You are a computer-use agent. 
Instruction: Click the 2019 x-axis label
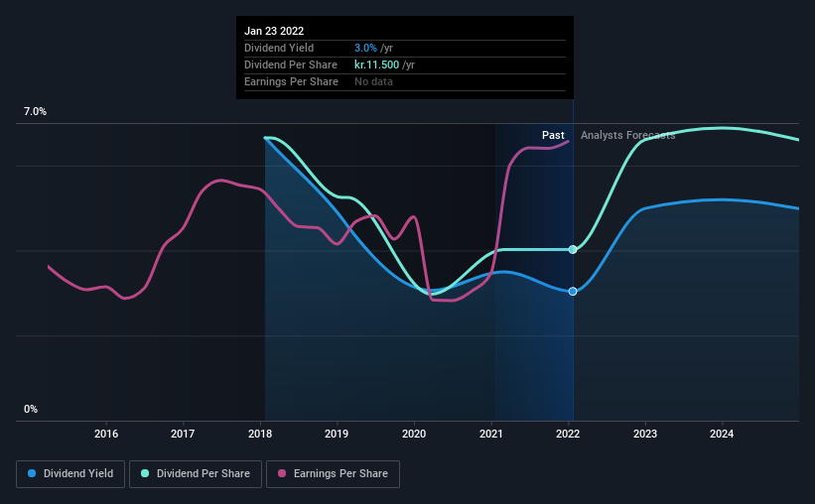(x=337, y=434)
